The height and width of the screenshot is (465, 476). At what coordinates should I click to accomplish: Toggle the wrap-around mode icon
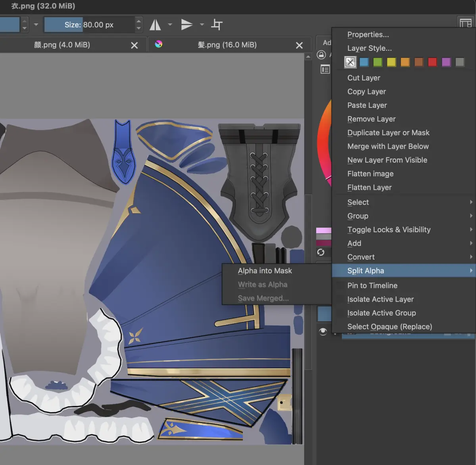(x=217, y=25)
